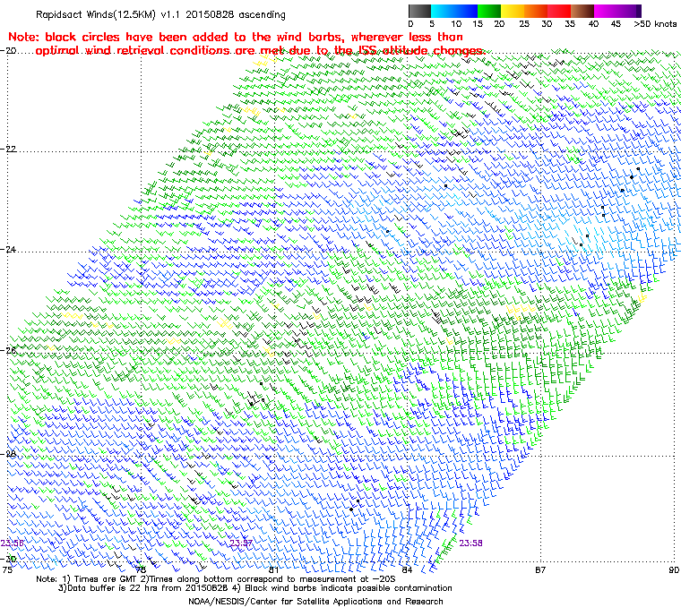Click the '10' legend scale label

tap(456, 24)
